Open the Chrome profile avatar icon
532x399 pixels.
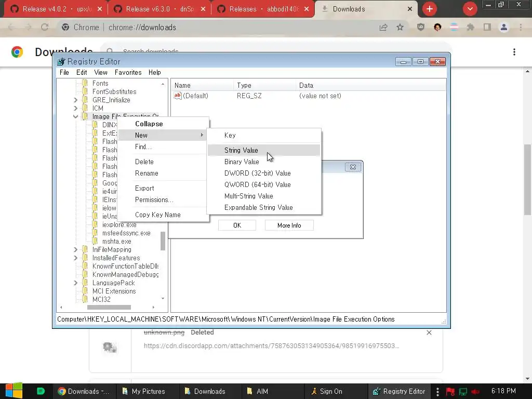tap(504, 27)
